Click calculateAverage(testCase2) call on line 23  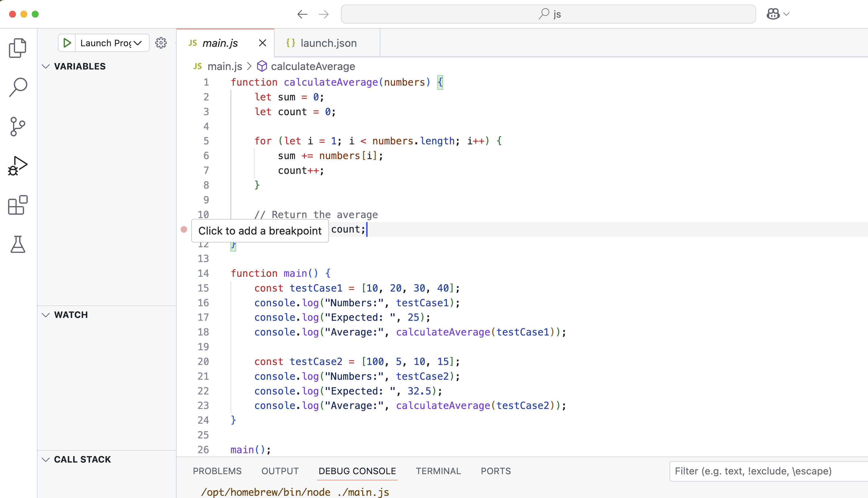click(475, 406)
